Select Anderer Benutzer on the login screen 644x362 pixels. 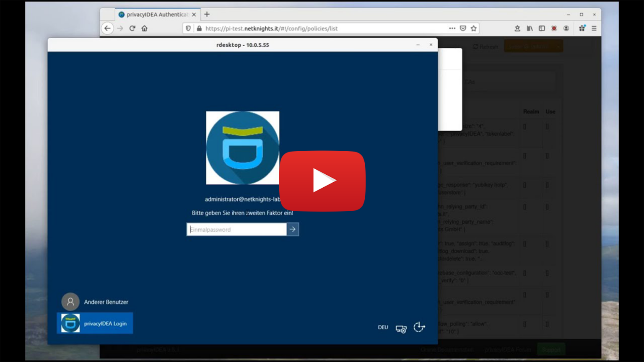pos(106,302)
